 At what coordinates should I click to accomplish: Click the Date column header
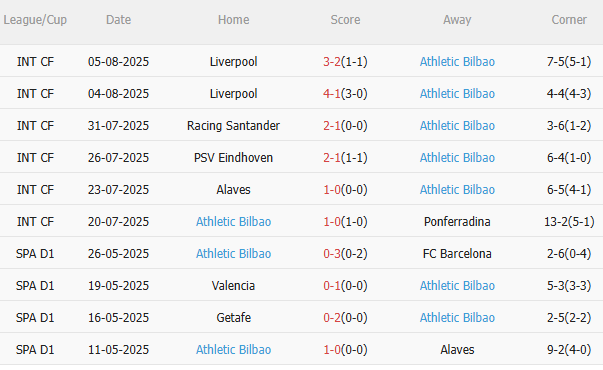(118, 20)
